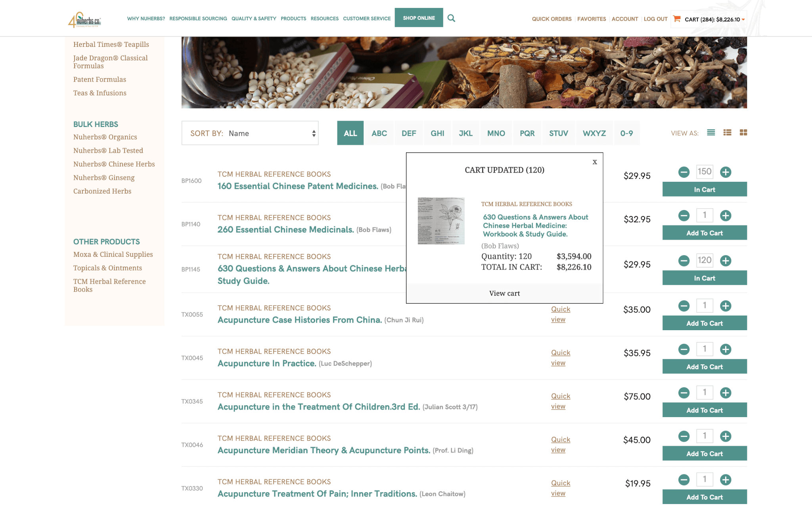Open Quality & Safety menu
The height and width of the screenshot is (508, 812).
pyautogui.click(x=254, y=19)
